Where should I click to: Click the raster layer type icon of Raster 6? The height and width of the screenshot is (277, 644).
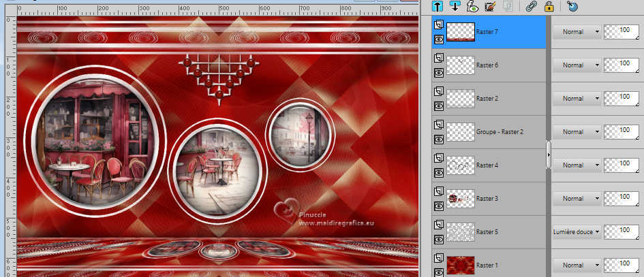[x=439, y=59]
